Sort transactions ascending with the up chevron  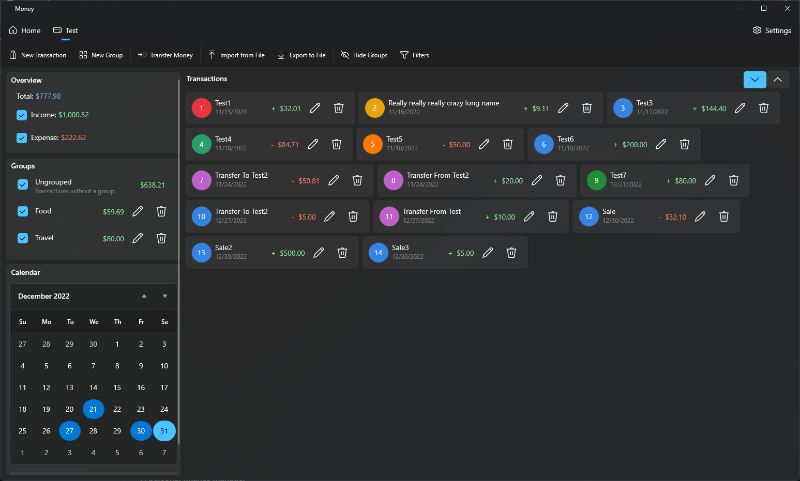pos(778,80)
